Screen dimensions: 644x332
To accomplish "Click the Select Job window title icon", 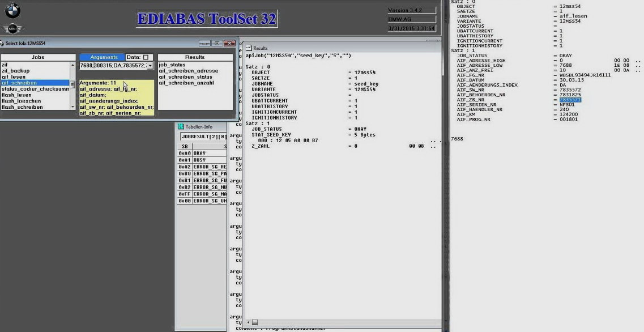I will pyautogui.click(x=2, y=43).
